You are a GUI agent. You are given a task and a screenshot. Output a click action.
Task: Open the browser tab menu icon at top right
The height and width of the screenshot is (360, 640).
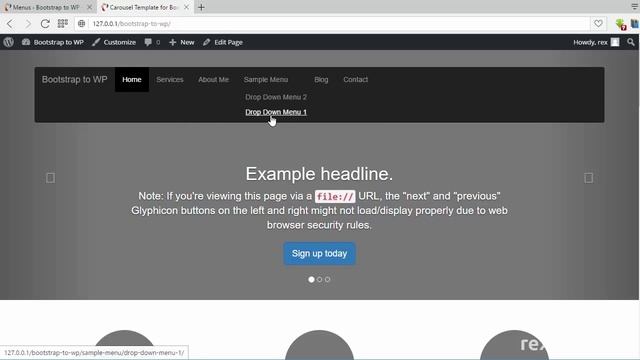[x=635, y=7]
